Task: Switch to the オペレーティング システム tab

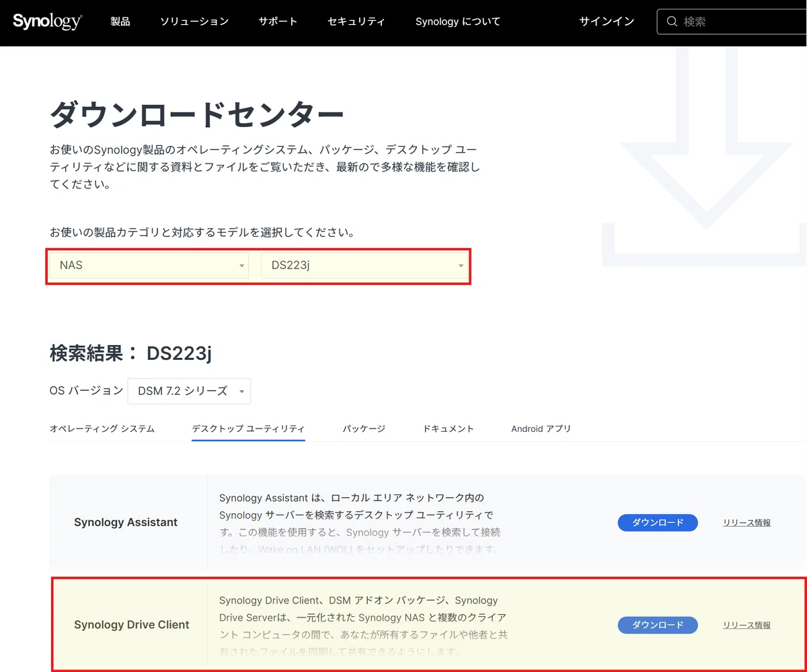Action: [x=102, y=428]
